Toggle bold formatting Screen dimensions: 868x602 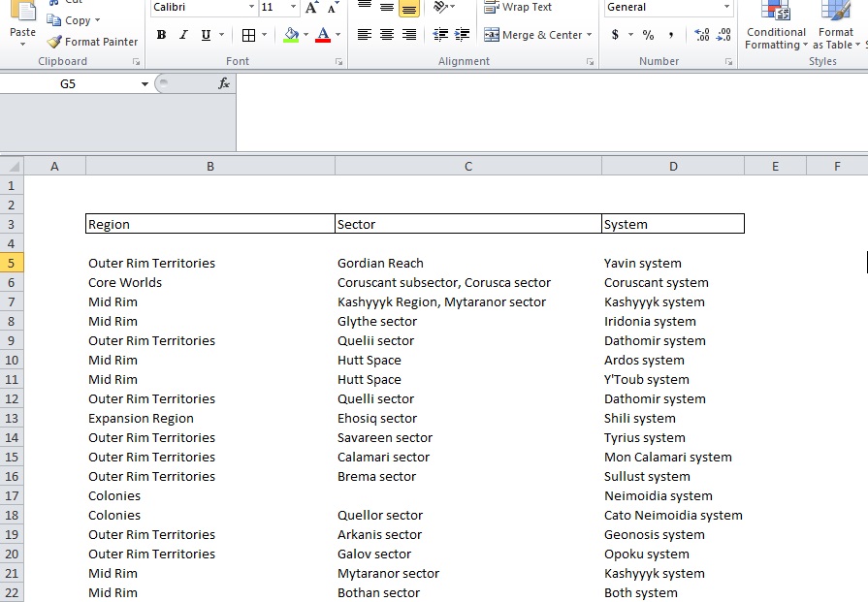(161, 34)
